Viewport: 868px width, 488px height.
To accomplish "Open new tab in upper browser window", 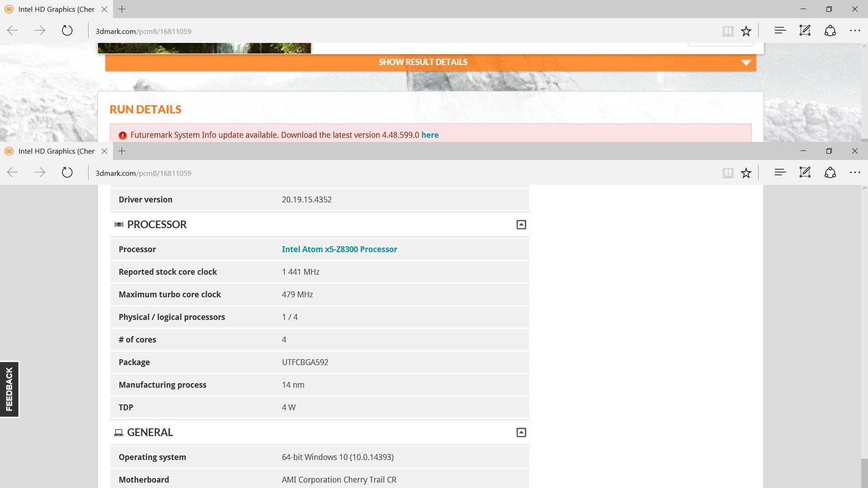I will tap(122, 9).
